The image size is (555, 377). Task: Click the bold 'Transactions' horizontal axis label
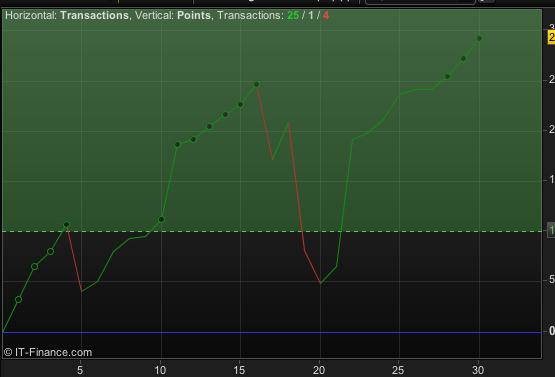coord(94,16)
